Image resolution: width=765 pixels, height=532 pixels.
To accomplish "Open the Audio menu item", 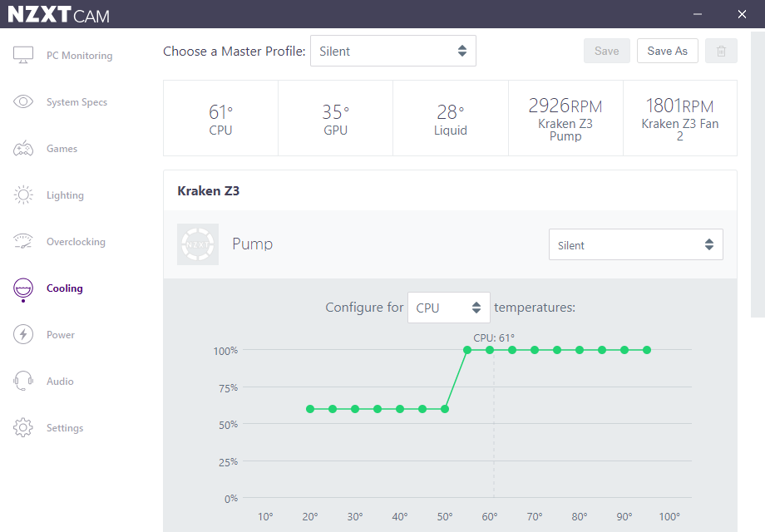I will point(60,382).
